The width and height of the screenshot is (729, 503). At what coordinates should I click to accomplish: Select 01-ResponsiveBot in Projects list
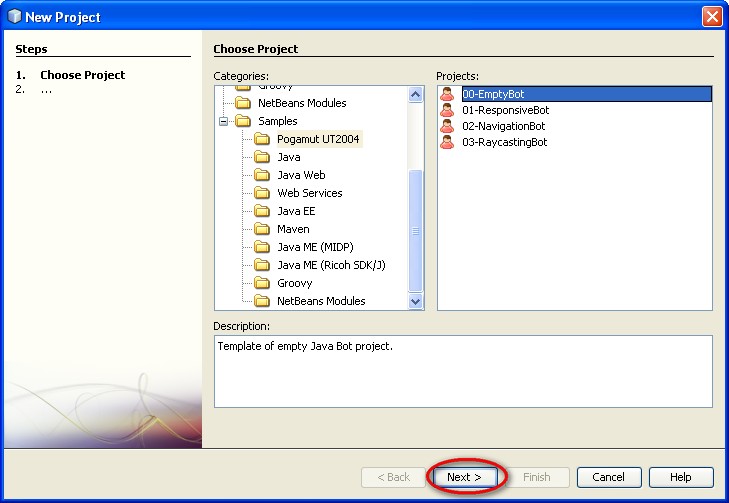[x=505, y=110]
